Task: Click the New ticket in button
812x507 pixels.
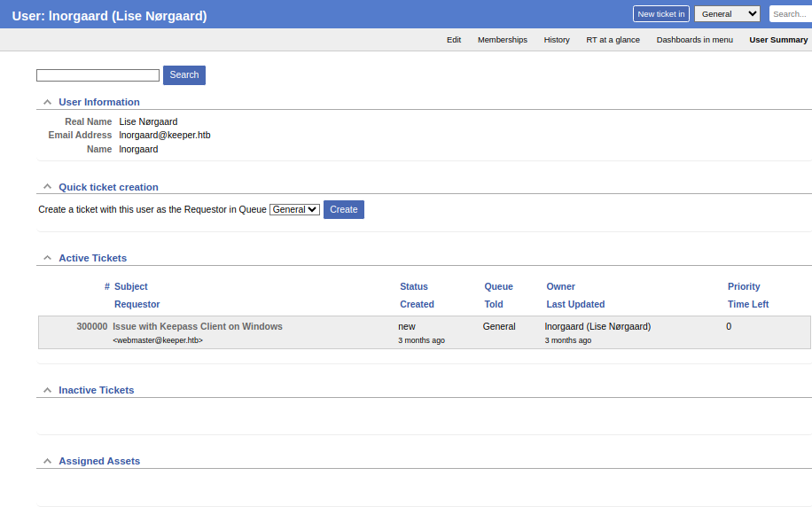Action: 660,14
